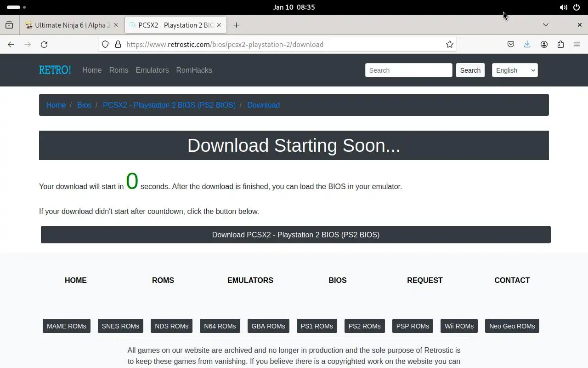This screenshot has height=368, width=588.
Task: Open Neo Geo ROMs button
Action: [x=512, y=326]
